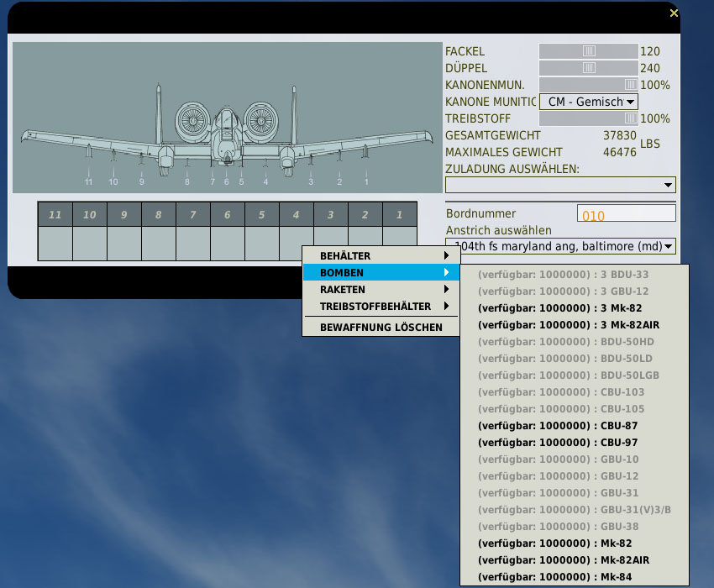Open the Raketen submenu

[381, 289]
